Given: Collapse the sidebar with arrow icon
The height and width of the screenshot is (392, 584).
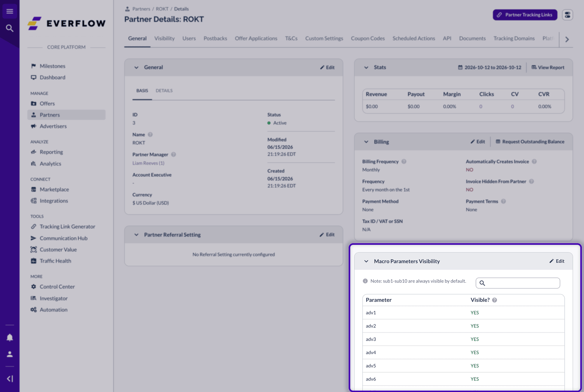Looking at the screenshot, I should (10, 379).
